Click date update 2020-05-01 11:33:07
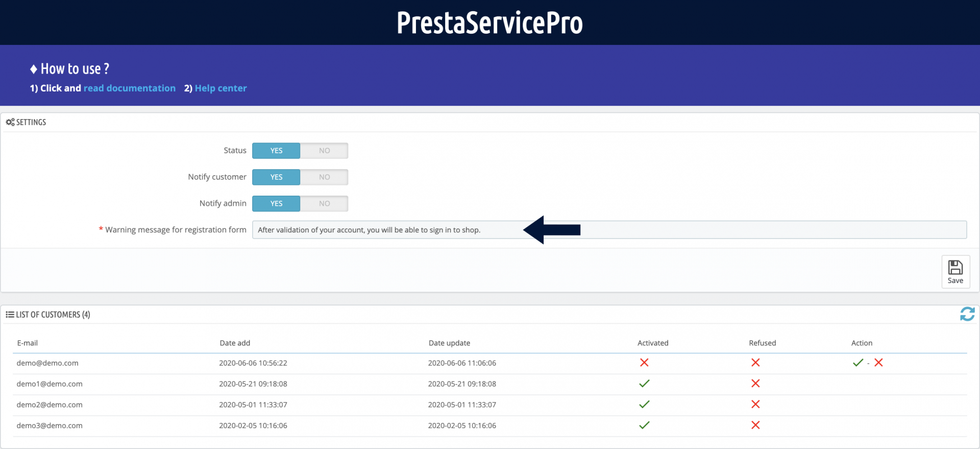 [x=462, y=405]
